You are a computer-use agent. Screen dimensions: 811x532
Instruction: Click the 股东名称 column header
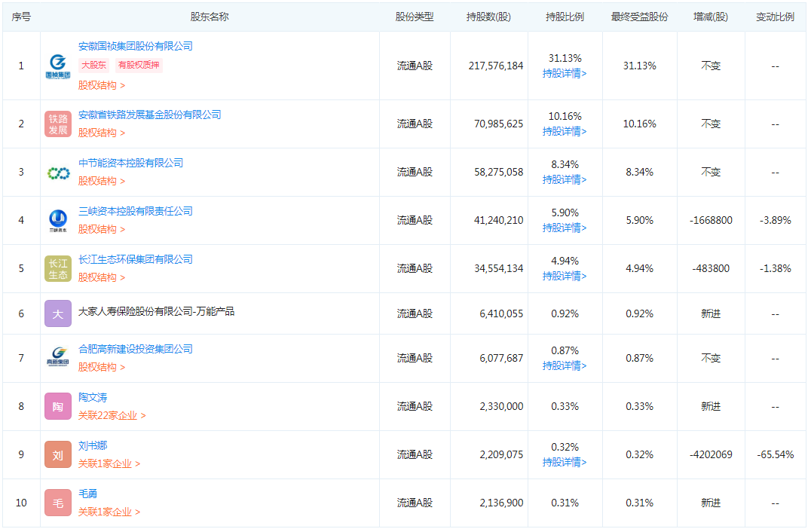(210, 17)
